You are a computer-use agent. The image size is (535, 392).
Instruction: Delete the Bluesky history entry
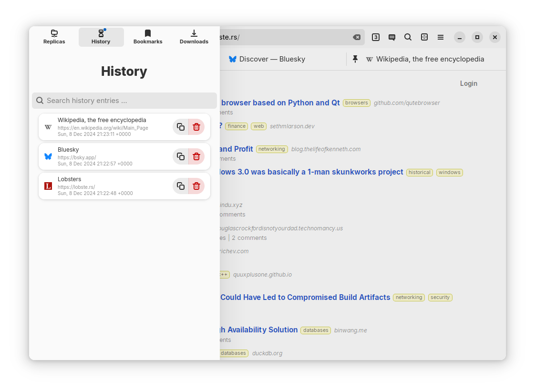coord(196,156)
